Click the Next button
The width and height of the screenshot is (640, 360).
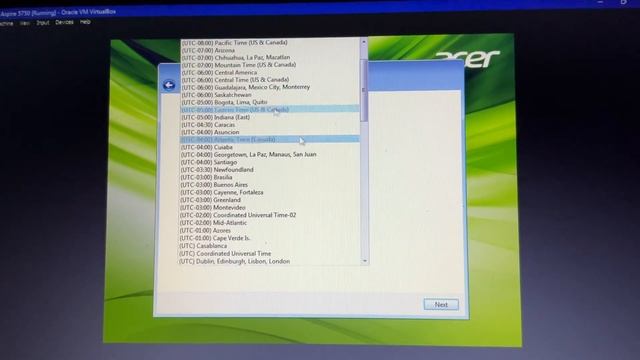[x=441, y=304]
